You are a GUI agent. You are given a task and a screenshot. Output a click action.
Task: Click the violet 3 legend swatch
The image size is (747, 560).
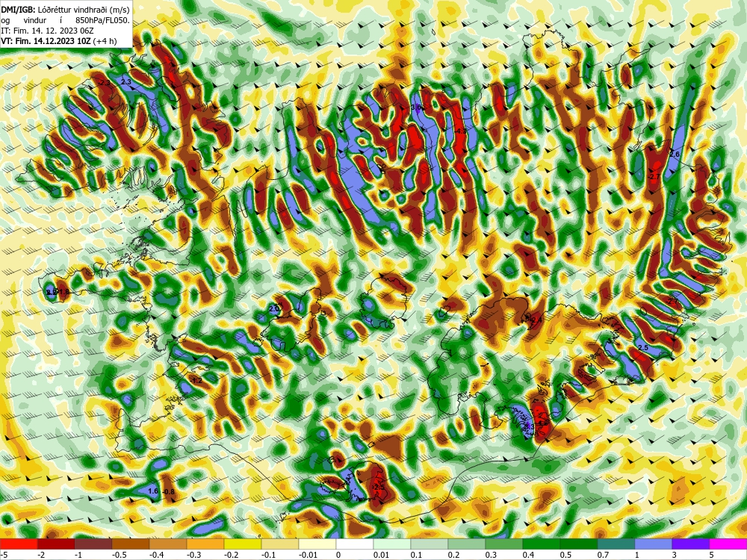[x=691, y=544]
